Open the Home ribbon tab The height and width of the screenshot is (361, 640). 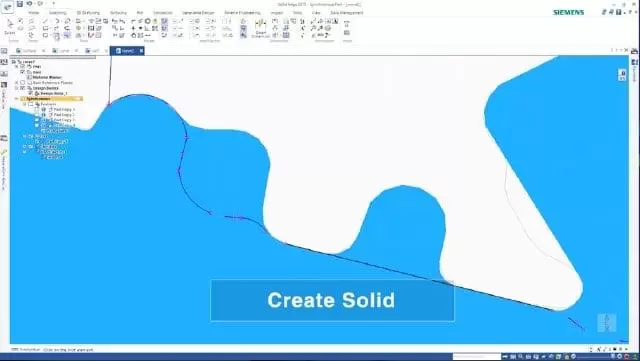coord(34,13)
